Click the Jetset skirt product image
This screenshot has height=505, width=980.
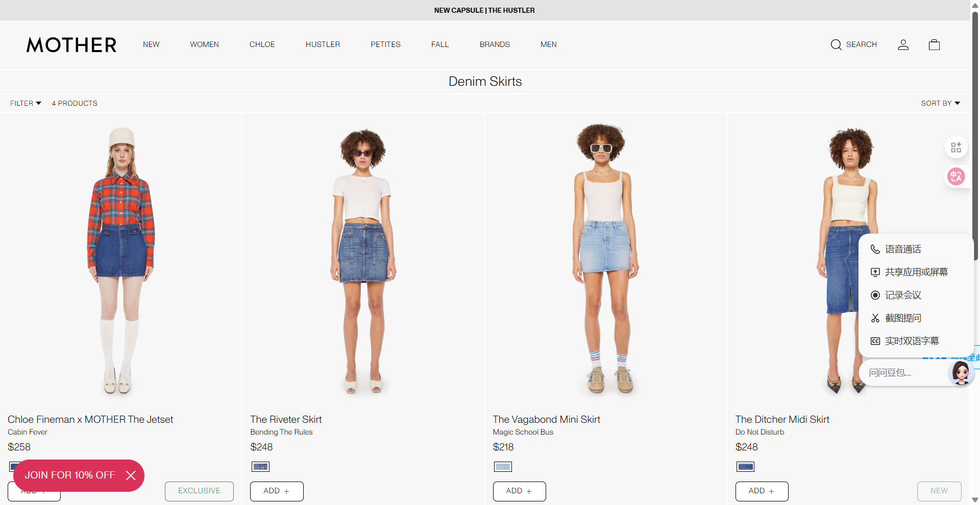(121, 260)
